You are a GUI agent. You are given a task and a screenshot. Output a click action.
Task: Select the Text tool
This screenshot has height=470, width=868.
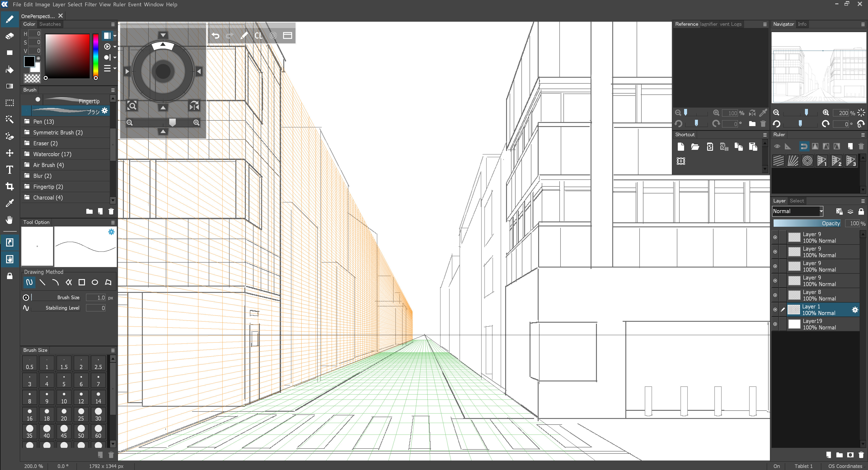(x=9, y=170)
